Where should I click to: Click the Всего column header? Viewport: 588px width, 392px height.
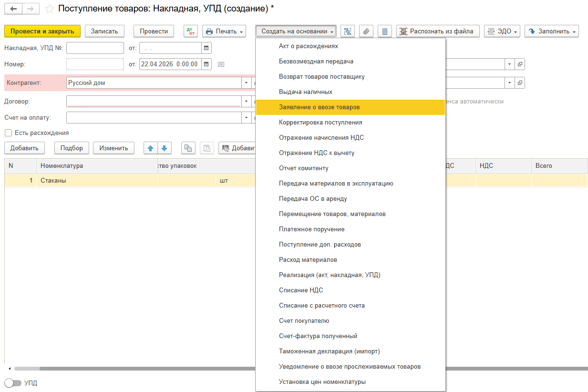coord(559,166)
